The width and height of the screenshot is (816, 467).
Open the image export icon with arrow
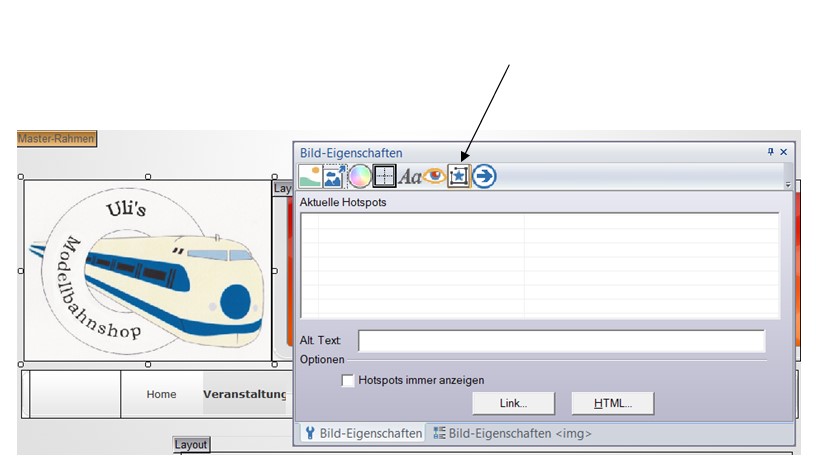(334, 176)
